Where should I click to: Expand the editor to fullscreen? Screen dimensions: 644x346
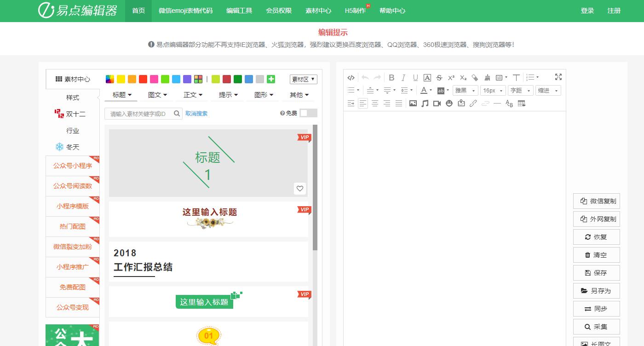click(558, 77)
